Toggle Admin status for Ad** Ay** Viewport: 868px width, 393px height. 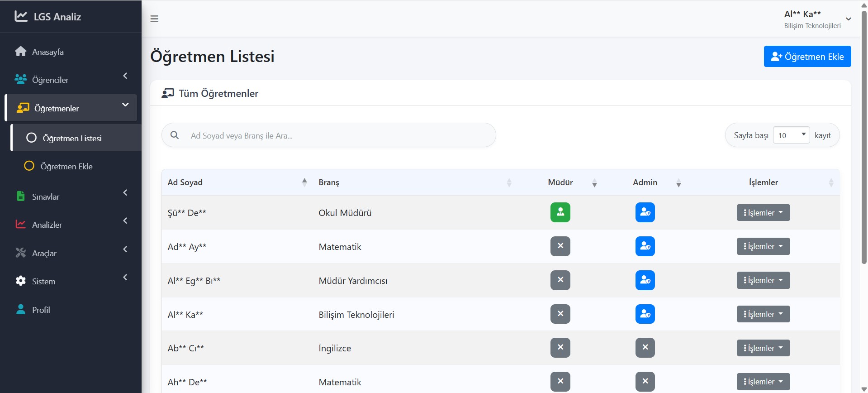point(645,246)
